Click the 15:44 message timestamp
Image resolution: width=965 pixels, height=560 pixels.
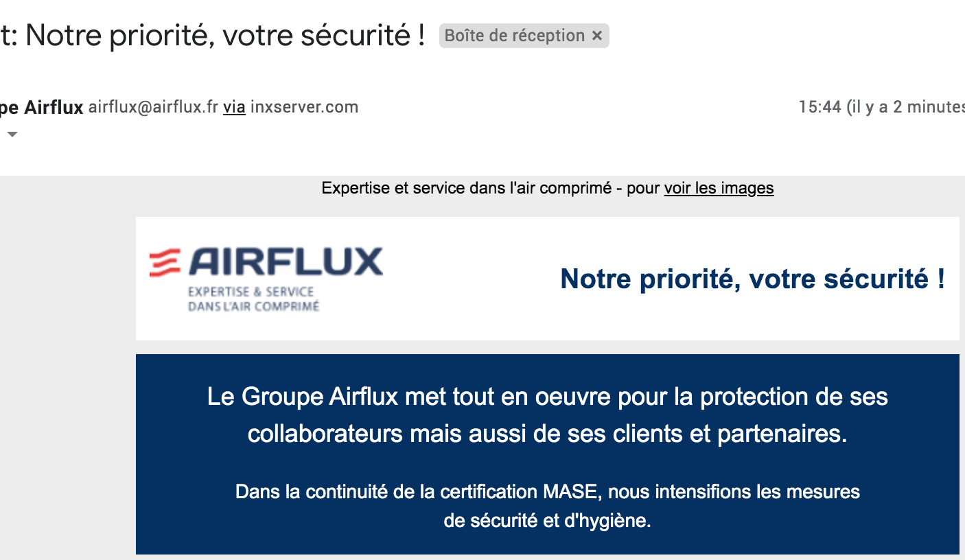819,107
